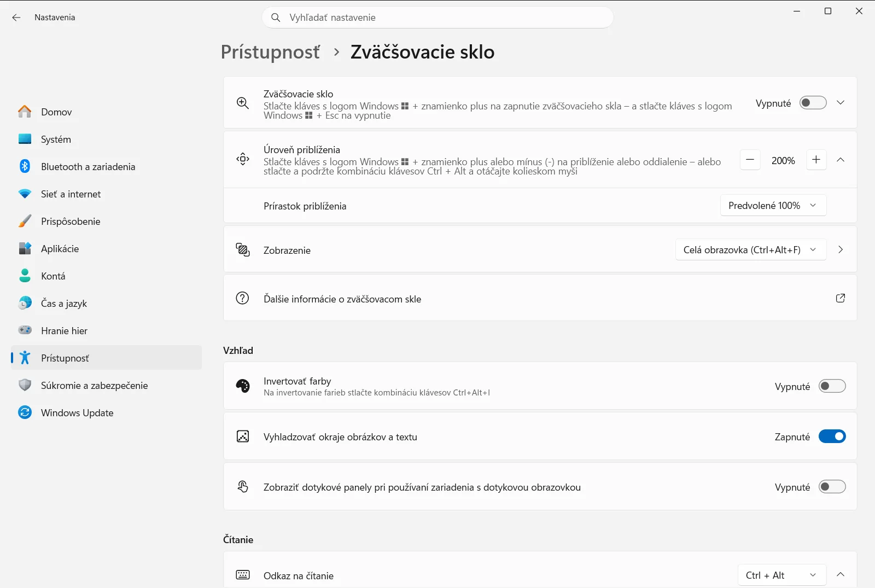Collapse the Odkaz na čítanie section chevron
Screen dimensions: 875x588
click(x=841, y=574)
